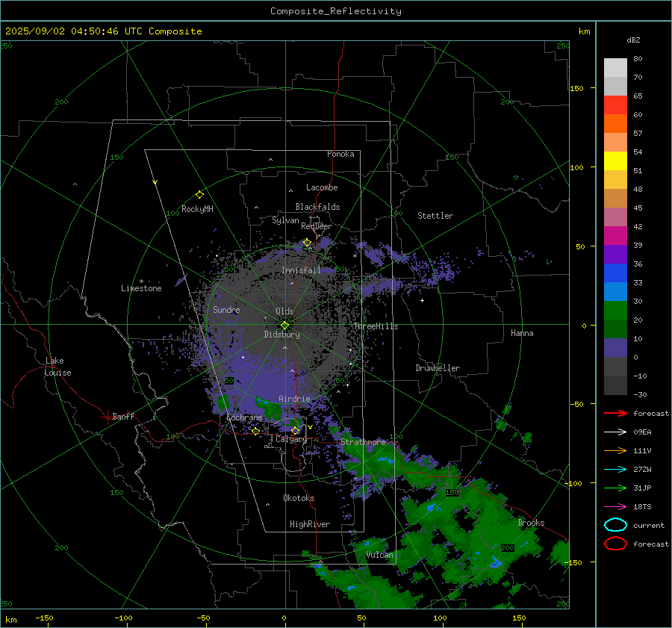
Task: Pick the purple swatch between 39 and 36
Action: click(x=615, y=254)
